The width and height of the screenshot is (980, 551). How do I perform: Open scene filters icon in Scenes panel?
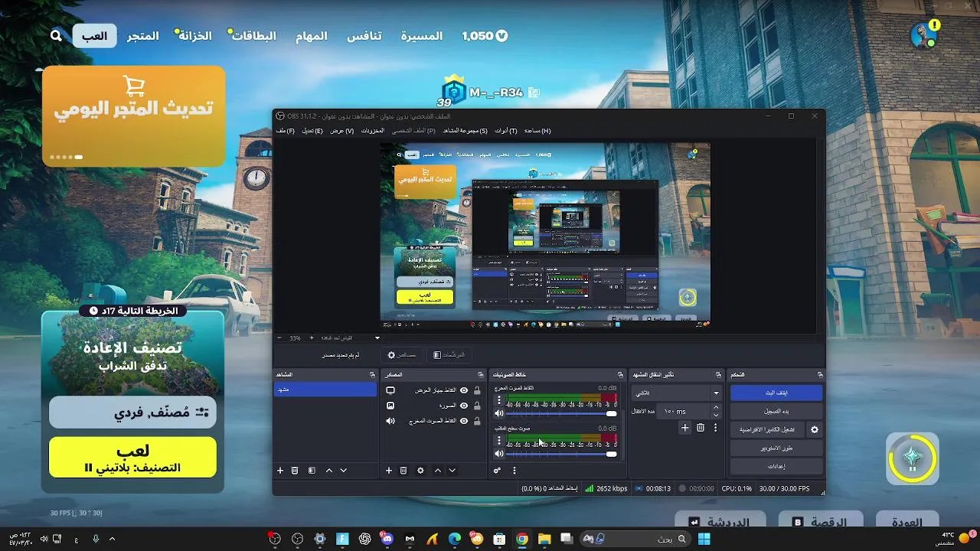click(x=312, y=471)
